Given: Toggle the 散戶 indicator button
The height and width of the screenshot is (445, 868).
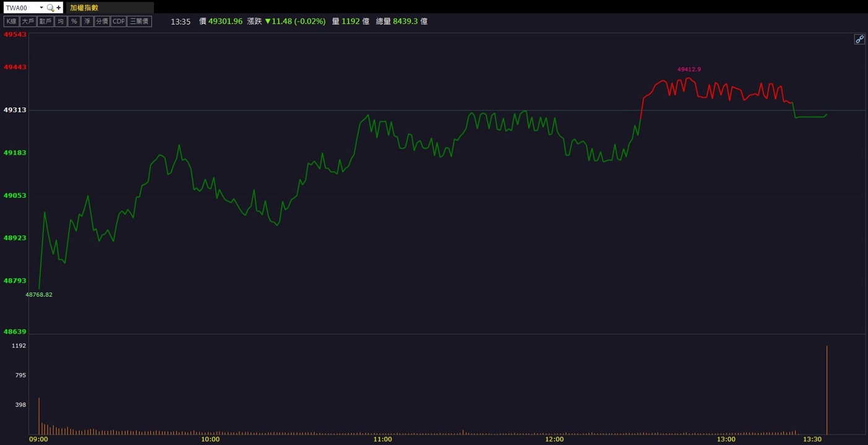Looking at the screenshot, I should pos(45,21).
